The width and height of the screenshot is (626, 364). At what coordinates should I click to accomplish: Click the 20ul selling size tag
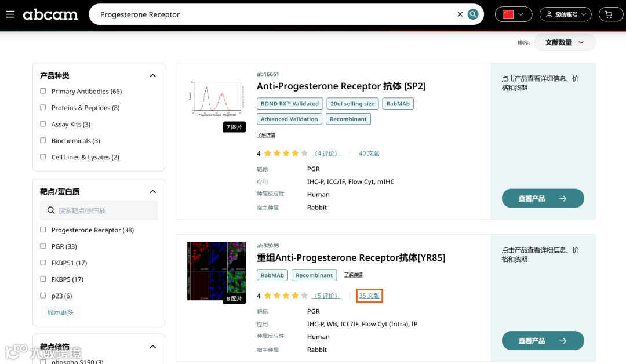point(352,104)
